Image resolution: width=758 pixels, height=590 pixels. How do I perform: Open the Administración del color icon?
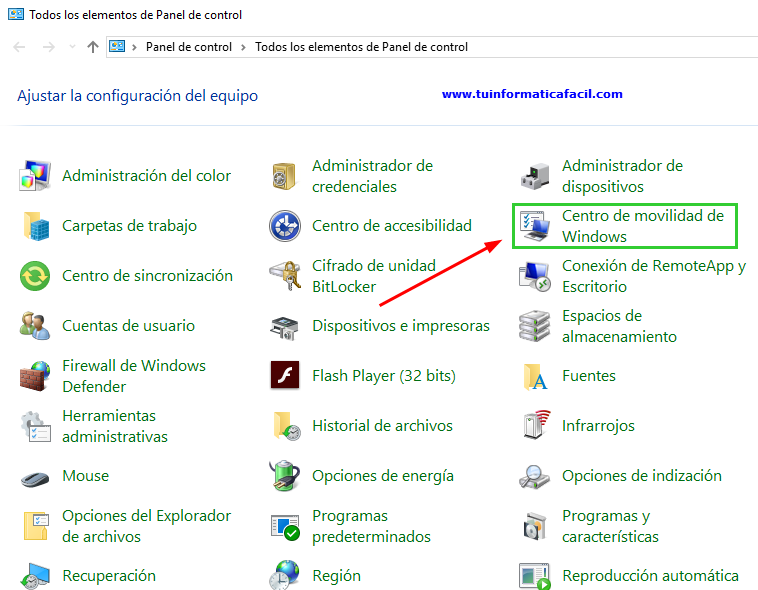(x=35, y=176)
